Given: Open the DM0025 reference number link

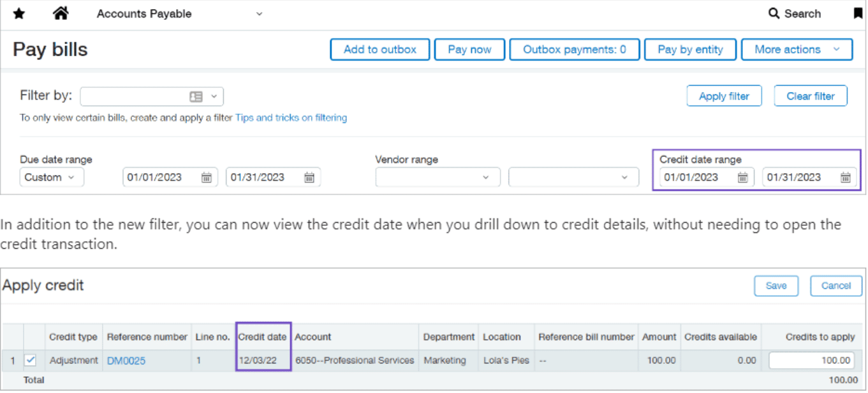Looking at the screenshot, I should [126, 360].
